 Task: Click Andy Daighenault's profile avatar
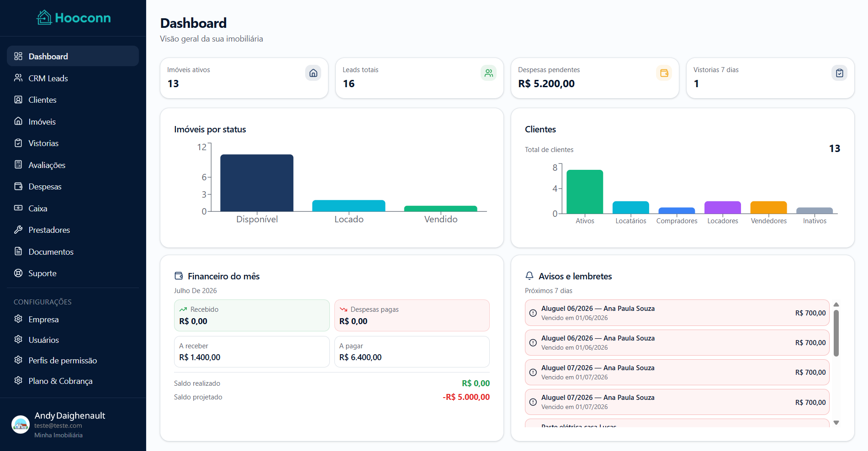point(21,425)
